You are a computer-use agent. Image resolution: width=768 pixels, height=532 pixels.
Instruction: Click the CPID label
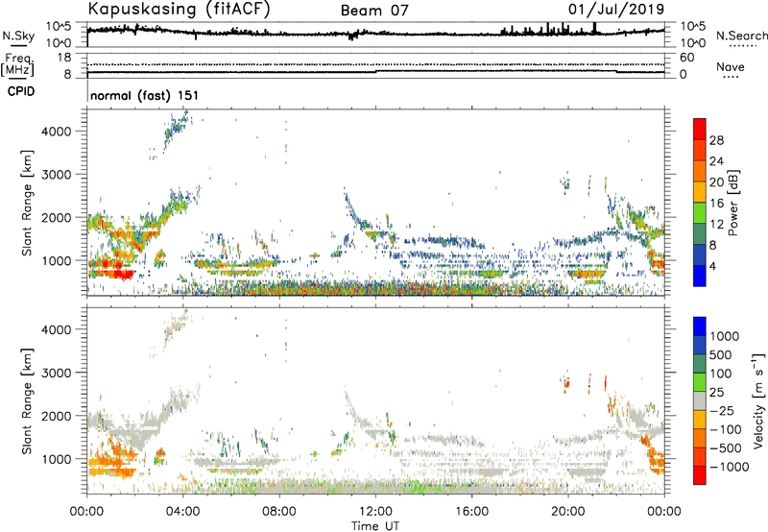click(21, 91)
